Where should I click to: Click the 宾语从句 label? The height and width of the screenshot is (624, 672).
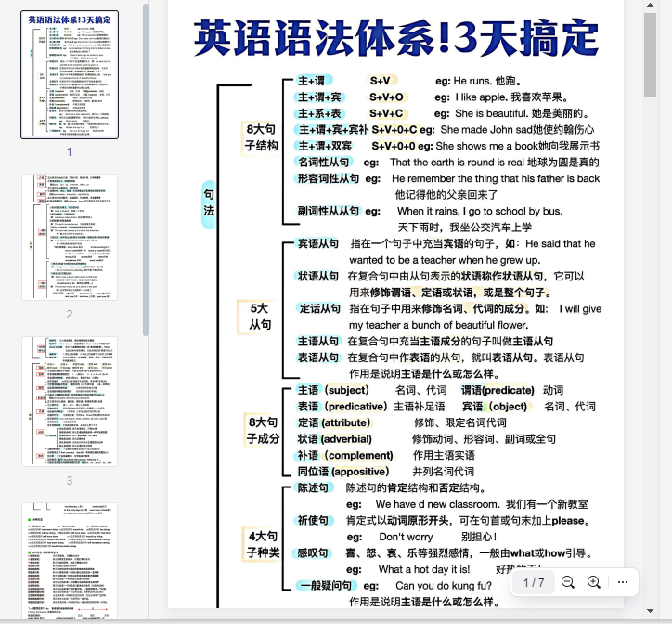(x=318, y=243)
